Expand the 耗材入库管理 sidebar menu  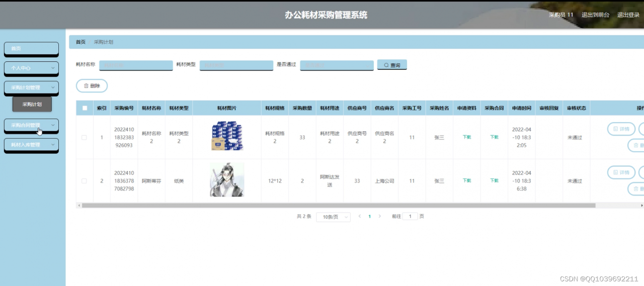coord(31,145)
